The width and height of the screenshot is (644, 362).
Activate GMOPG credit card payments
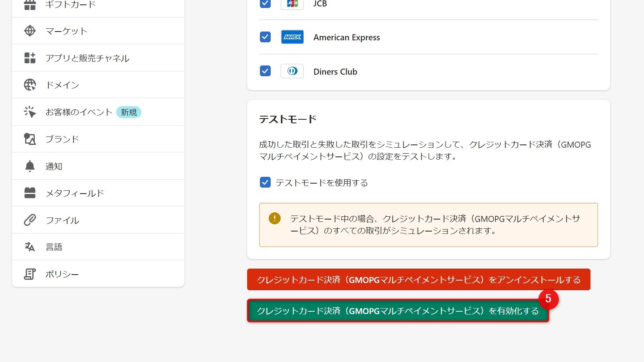pyautogui.click(x=398, y=311)
